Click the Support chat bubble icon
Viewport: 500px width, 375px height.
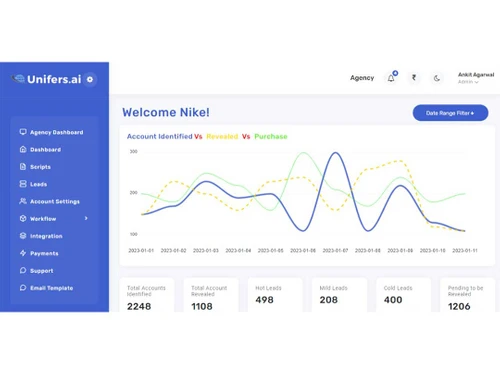(23, 270)
